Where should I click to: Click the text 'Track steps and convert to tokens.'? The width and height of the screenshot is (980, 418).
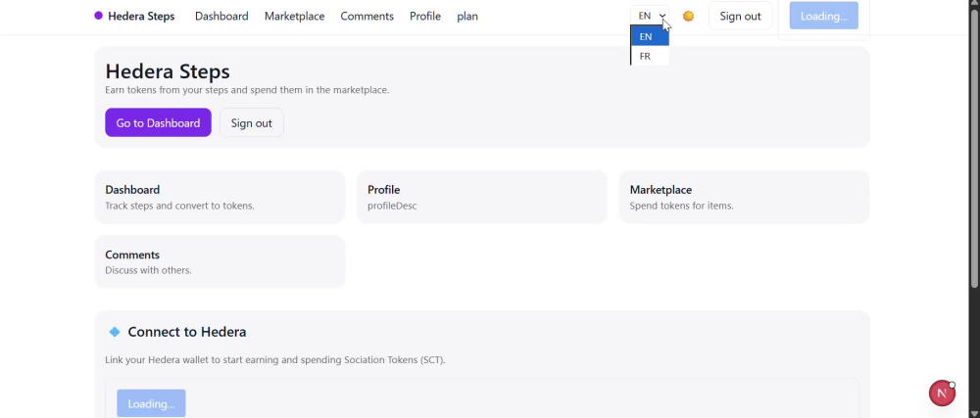(179, 206)
